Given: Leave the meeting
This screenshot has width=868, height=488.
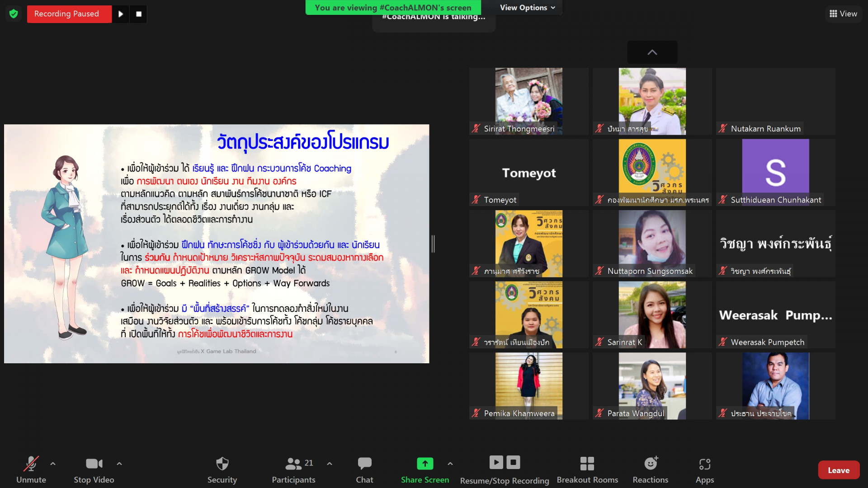Looking at the screenshot, I should pyautogui.click(x=838, y=470).
